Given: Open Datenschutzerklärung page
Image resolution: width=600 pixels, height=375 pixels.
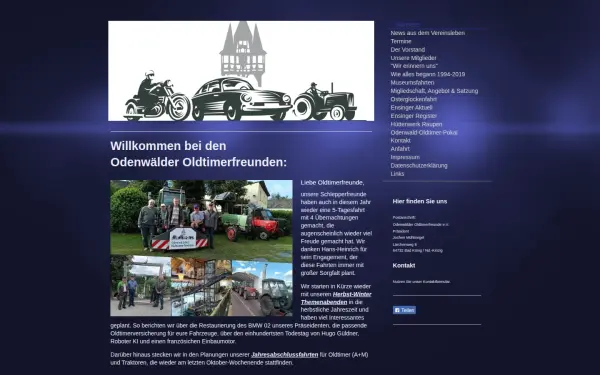Looking at the screenshot, I should tap(419, 166).
